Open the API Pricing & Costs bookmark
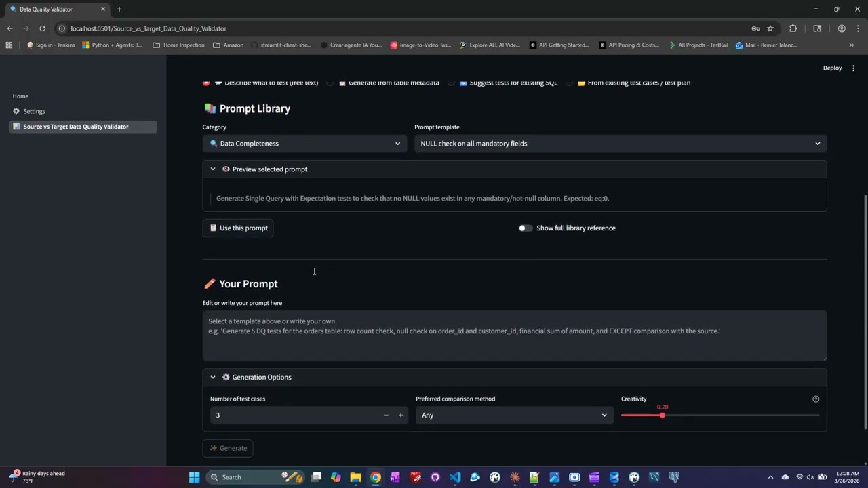This screenshot has height=488, width=868. pyautogui.click(x=629, y=45)
